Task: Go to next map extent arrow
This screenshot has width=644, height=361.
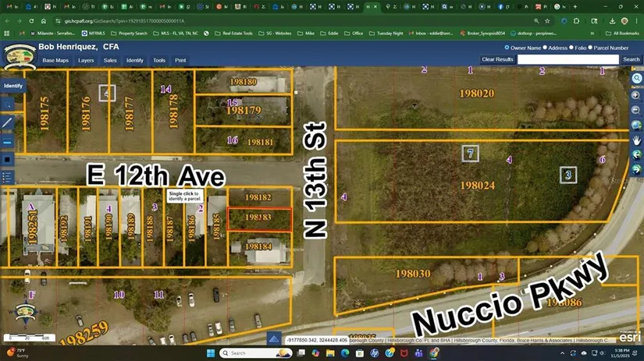Action: (x=636, y=169)
